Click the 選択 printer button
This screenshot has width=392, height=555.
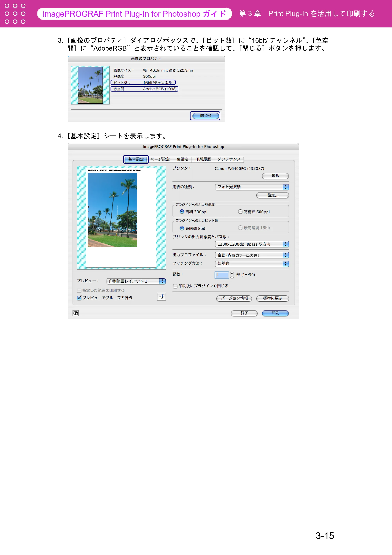tap(275, 176)
